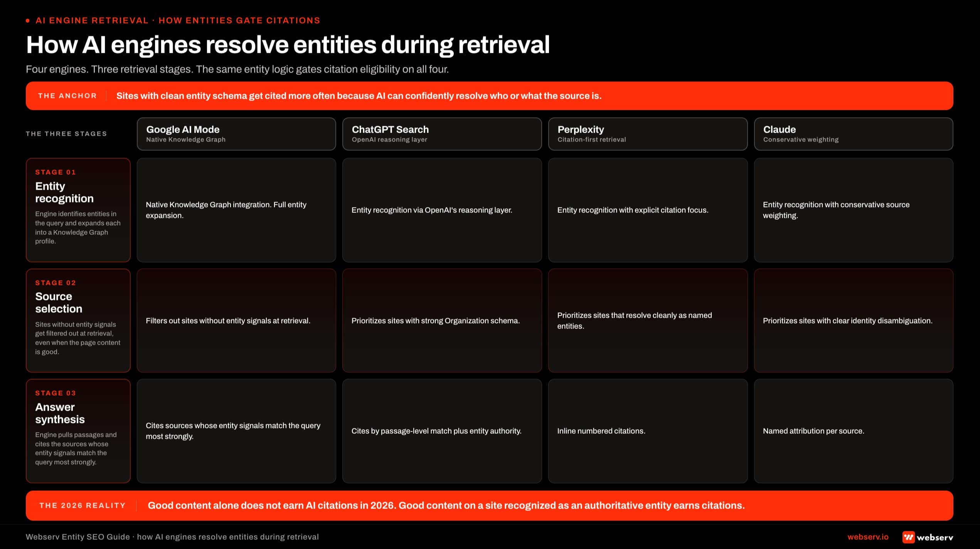Screen dimensions: 980x549
Task: Click cell 'Inline numbered citations.'
Action: tap(648, 431)
